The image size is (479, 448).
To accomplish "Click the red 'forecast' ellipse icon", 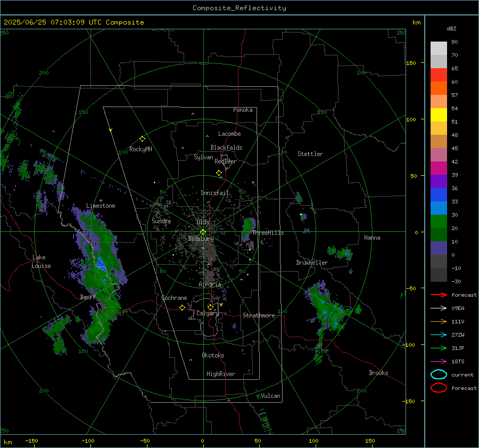I will [x=439, y=388].
